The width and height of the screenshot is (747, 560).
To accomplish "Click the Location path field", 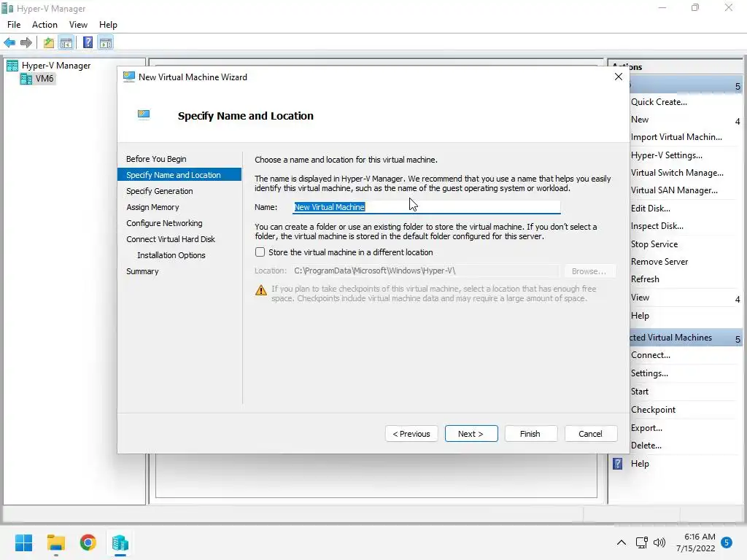I will pyautogui.click(x=425, y=271).
